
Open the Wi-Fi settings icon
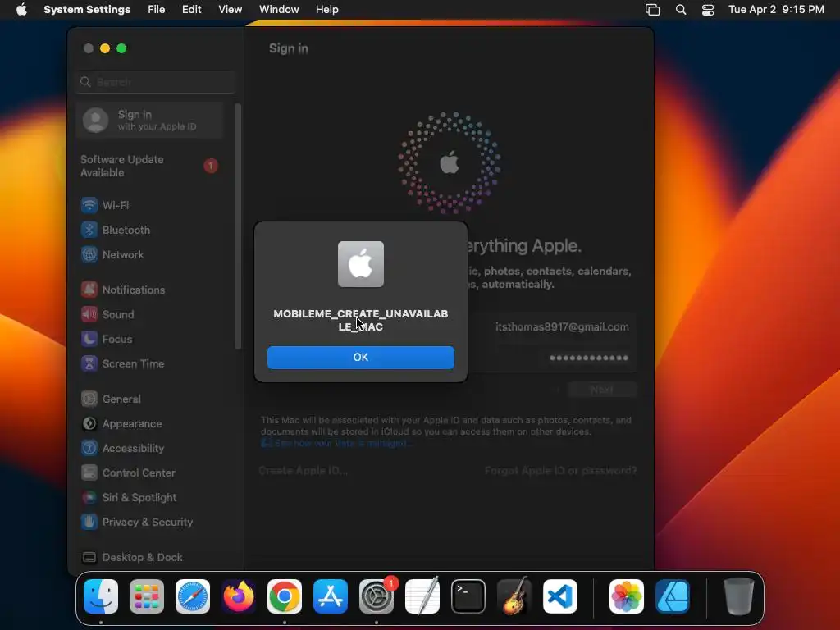(89, 205)
